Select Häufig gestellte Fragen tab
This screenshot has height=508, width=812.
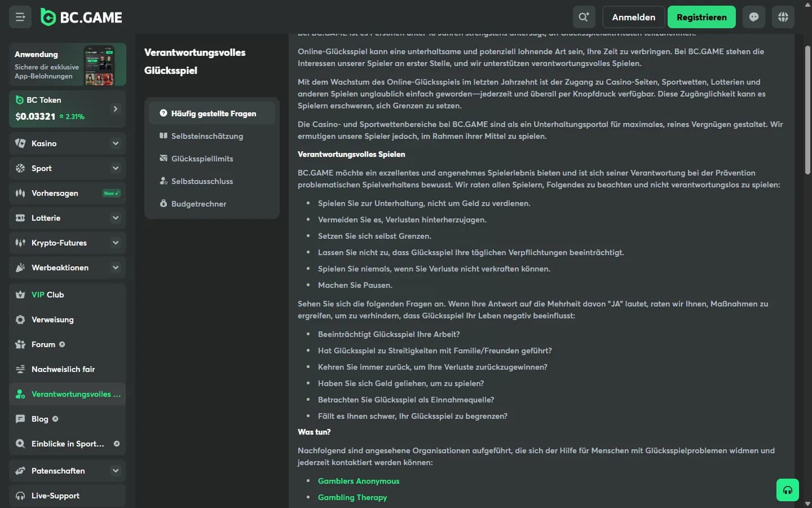click(212, 113)
